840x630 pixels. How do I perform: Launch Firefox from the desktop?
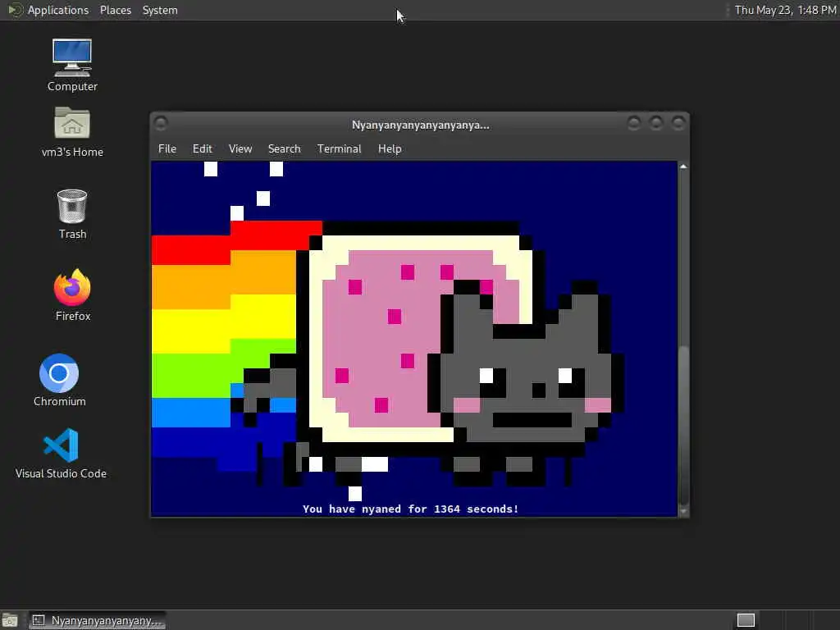[x=73, y=294]
